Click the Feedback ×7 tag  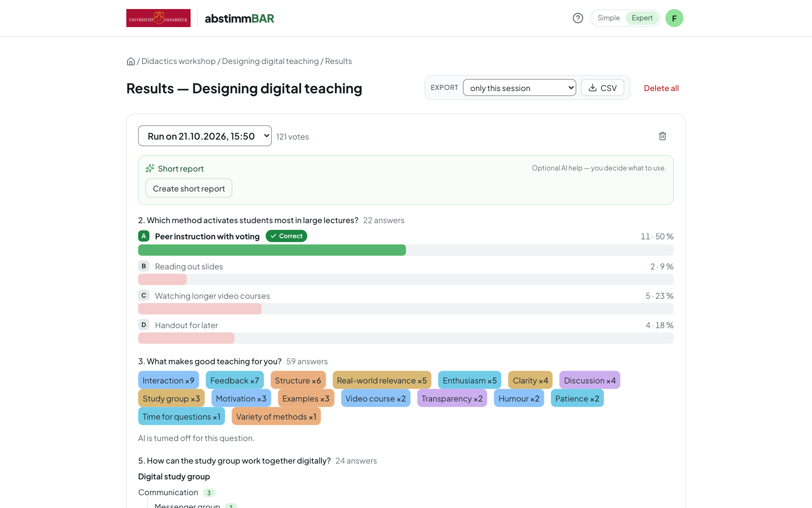click(235, 380)
